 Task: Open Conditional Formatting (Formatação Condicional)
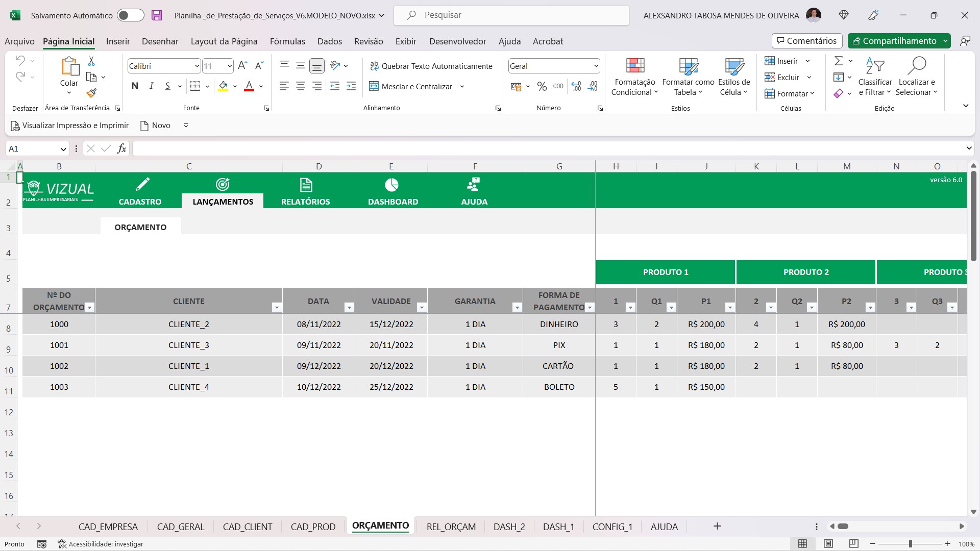pyautogui.click(x=635, y=77)
